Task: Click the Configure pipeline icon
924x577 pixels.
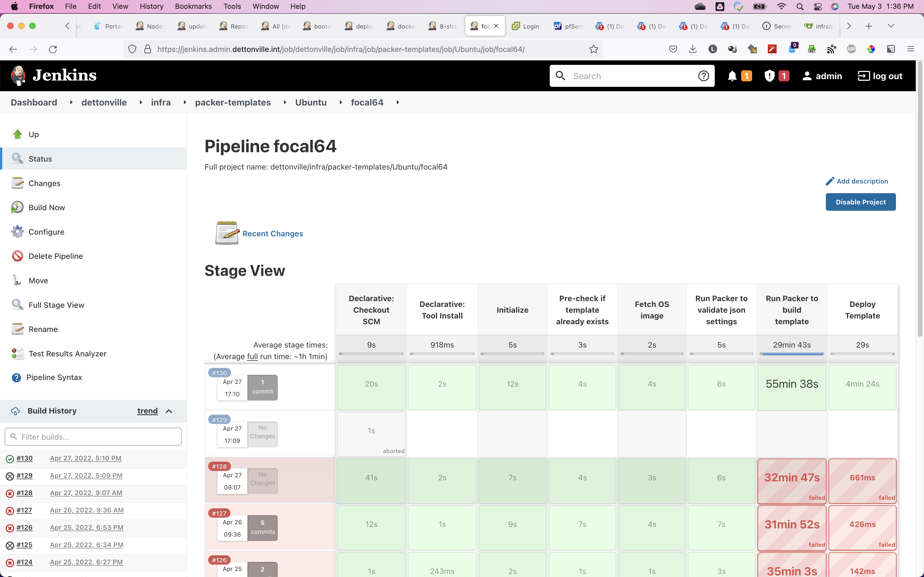Action: pos(17,231)
